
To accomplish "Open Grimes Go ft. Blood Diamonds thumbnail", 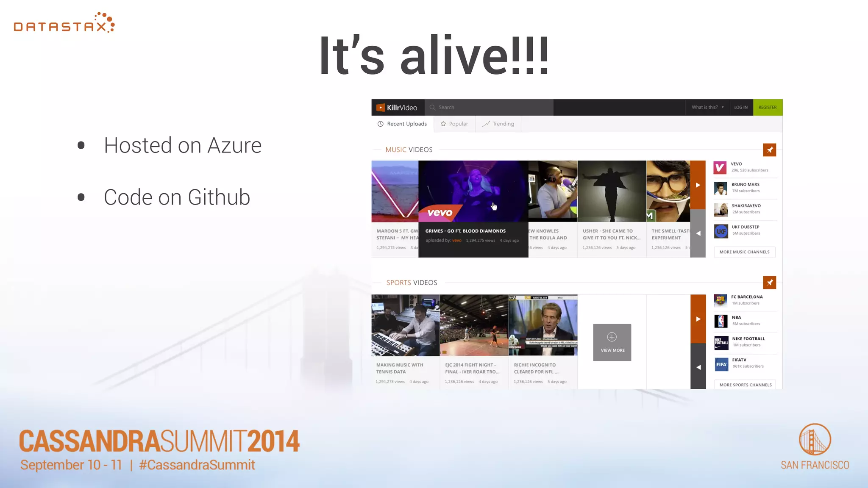I will point(473,191).
